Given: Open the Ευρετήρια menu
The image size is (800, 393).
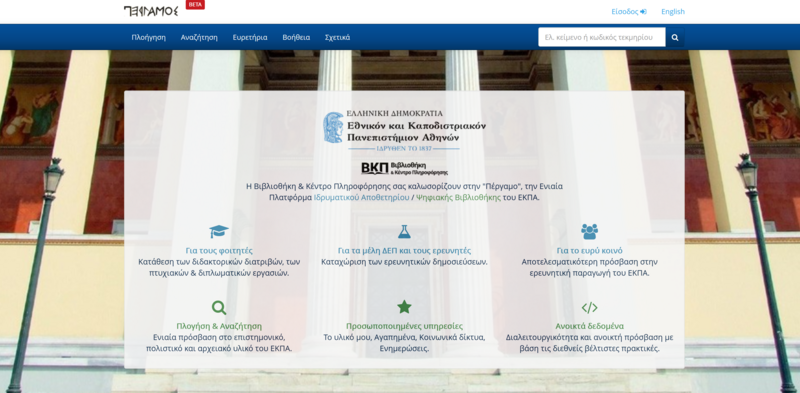Looking at the screenshot, I should 250,37.
